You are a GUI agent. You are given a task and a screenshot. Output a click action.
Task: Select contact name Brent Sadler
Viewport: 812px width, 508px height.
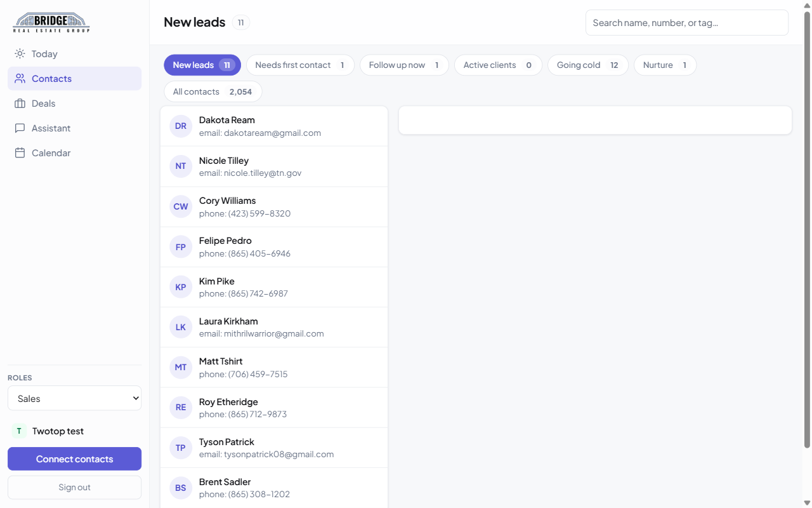[x=225, y=482]
